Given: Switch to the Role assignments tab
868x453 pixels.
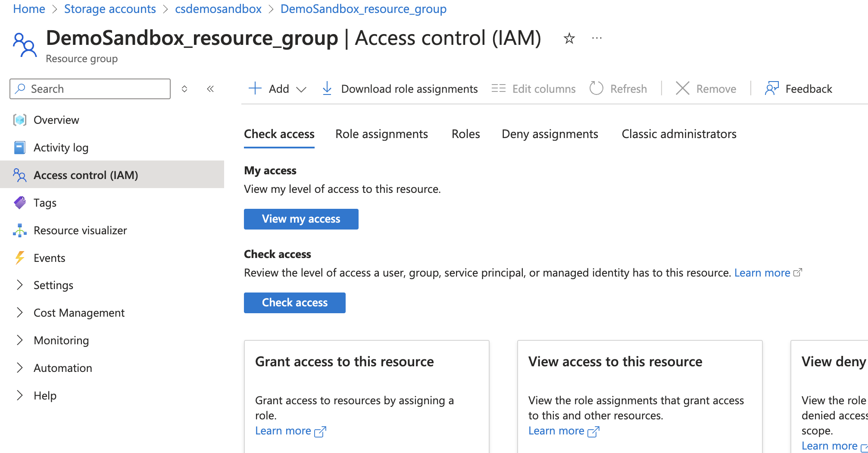Looking at the screenshot, I should pos(381,134).
